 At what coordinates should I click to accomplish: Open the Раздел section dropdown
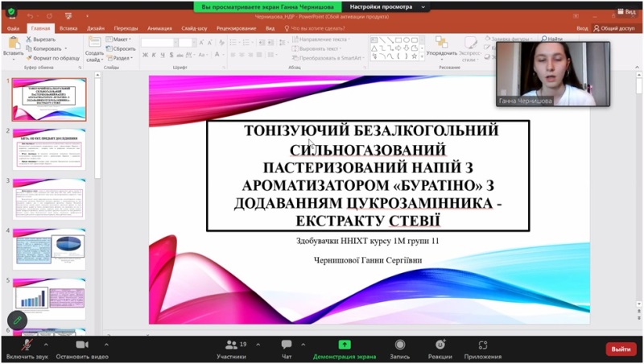pyautogui.click(x=120, y=58)
